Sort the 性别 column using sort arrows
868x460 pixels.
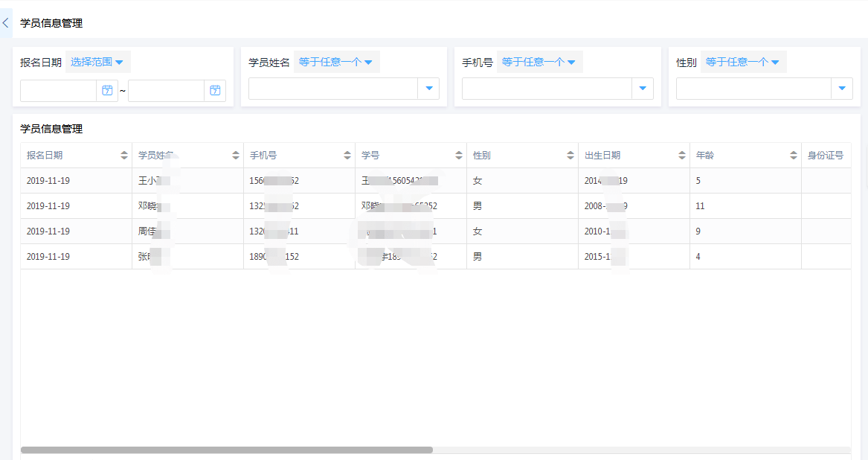pos(570,155)
